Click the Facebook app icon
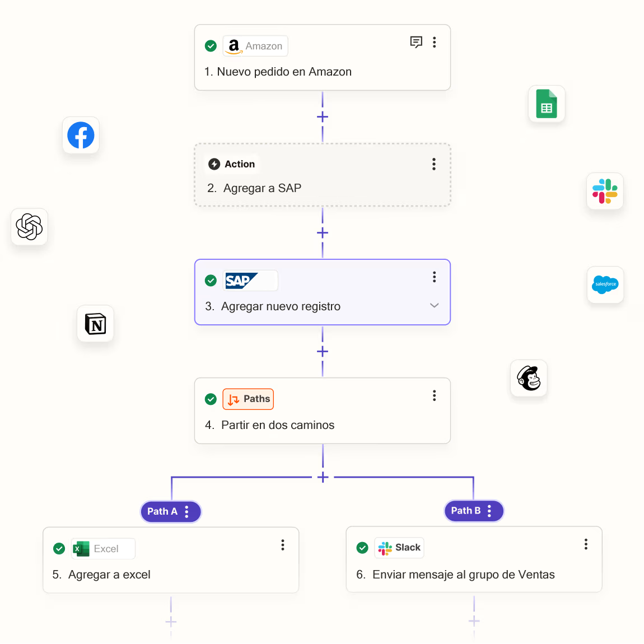 pos(81,136)
